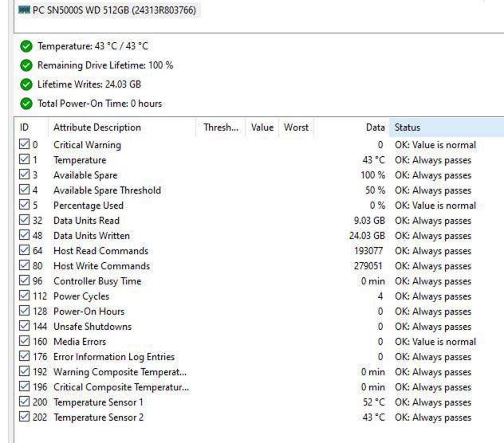Viewport: 504px width, 443px height.
Task: Sort the table by the ID column header
Action: [x=32, y=127]
